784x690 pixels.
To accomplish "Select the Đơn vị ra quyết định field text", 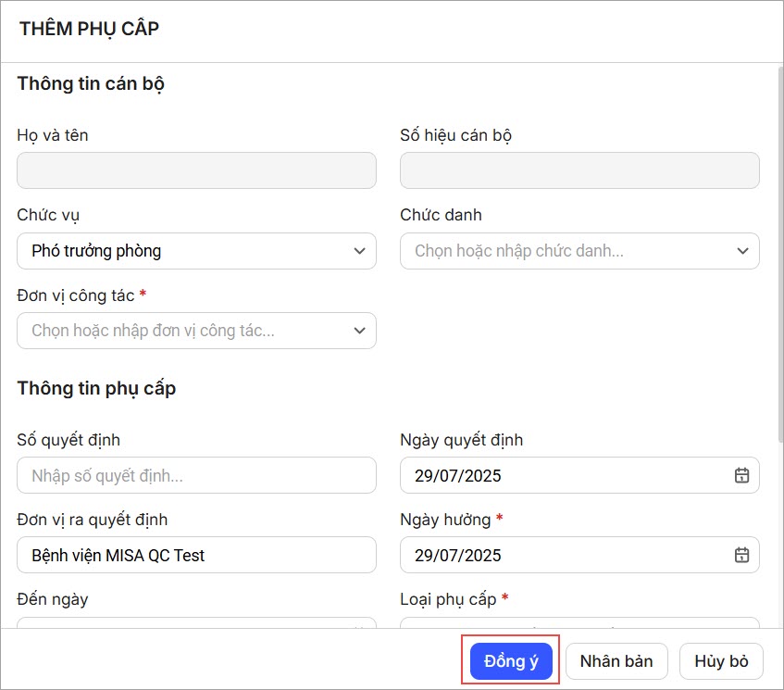I will point(118,555).
